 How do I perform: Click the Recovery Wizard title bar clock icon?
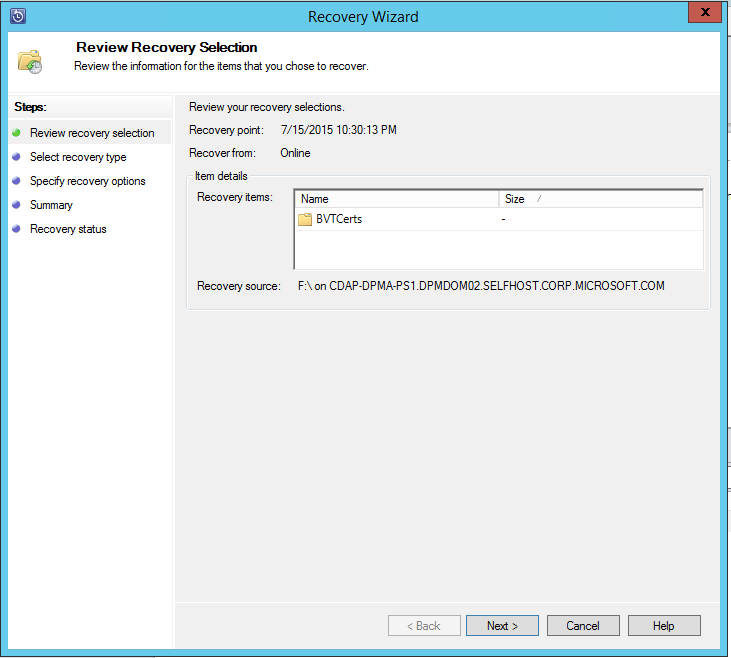(18, 16)
